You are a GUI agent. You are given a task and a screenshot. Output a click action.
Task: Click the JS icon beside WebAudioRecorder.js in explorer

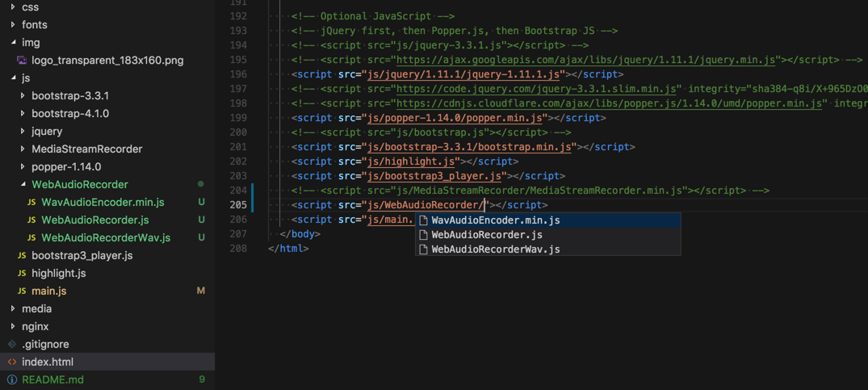[31, 220]
